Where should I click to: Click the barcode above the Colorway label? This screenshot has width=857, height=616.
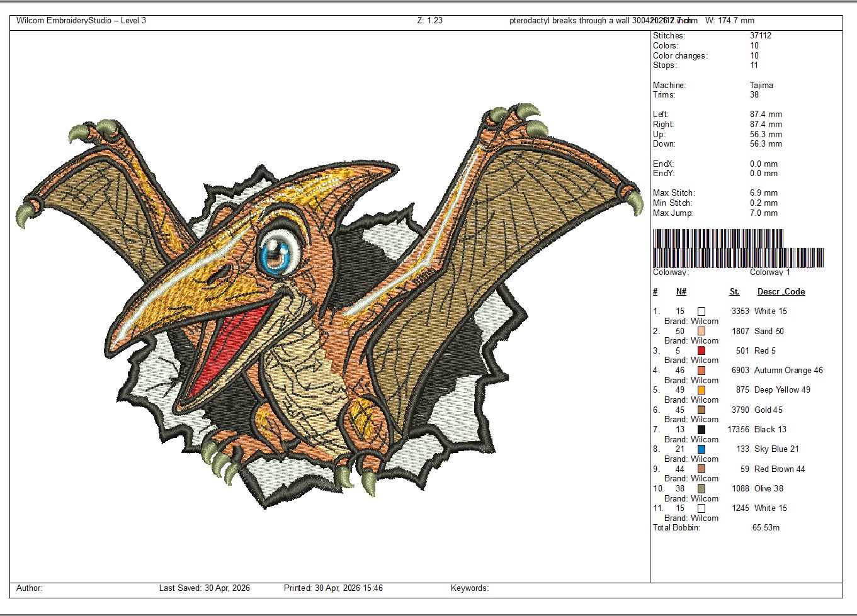pos(738,249)
